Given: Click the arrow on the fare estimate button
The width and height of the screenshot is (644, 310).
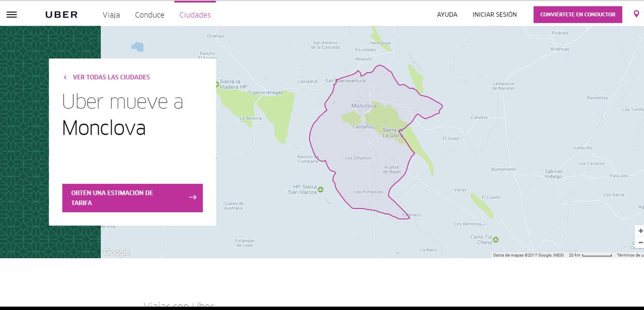Looking at the screenshot, I should [193, 197].
